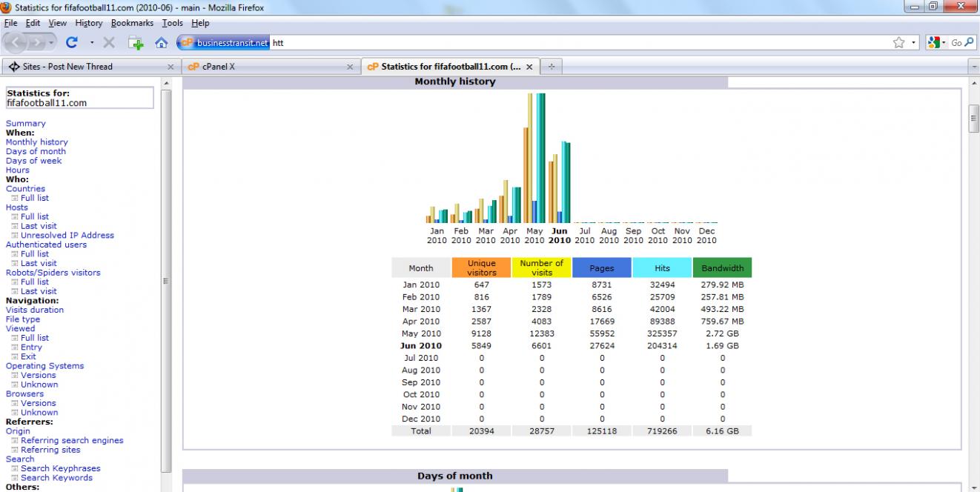Viewport: 980px width, 492px height.
Task: Click the businesstransit.net site identity badge
Action: tap(223, 43)
